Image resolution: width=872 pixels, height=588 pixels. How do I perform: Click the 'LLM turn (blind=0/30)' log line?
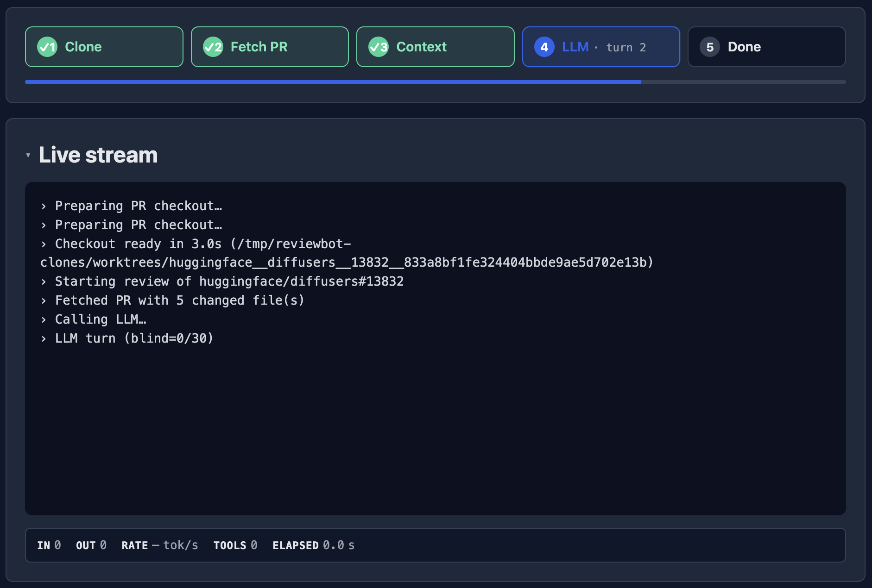pyautogui.click(x=127, y=338)
